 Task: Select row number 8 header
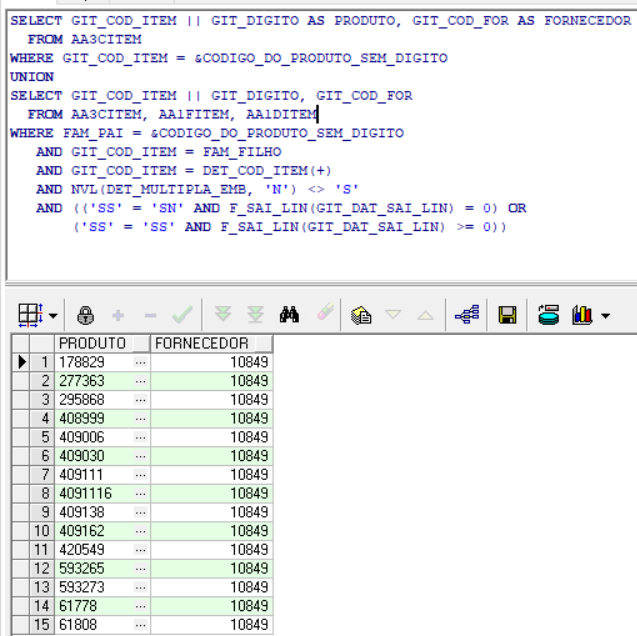42,493
